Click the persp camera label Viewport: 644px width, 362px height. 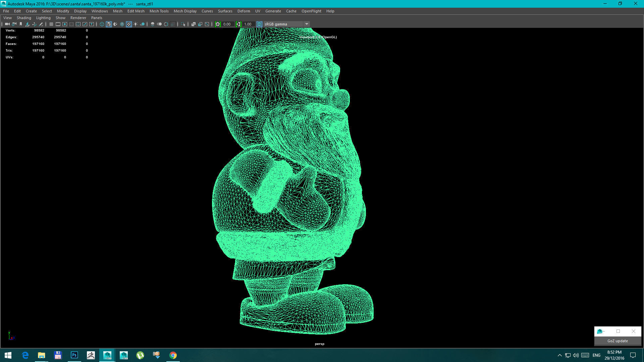320,344
